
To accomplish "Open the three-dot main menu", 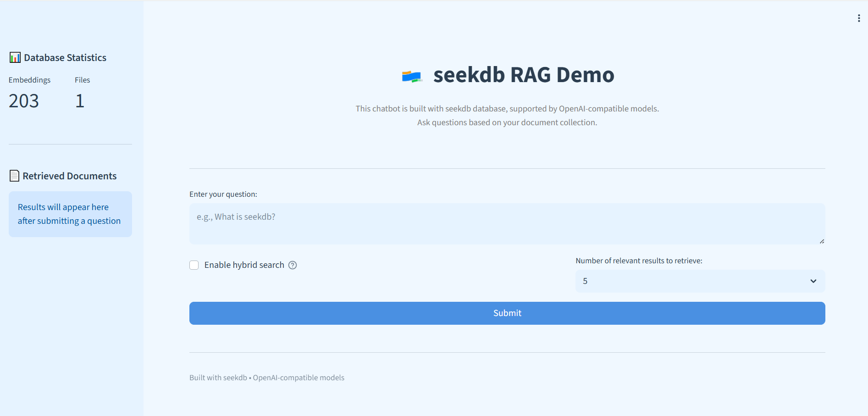I will 858,18.
